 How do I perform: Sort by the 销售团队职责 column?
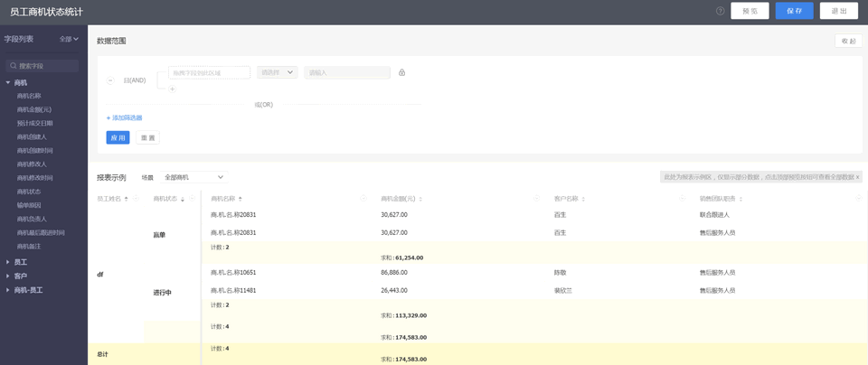click(x=741, y=199)
